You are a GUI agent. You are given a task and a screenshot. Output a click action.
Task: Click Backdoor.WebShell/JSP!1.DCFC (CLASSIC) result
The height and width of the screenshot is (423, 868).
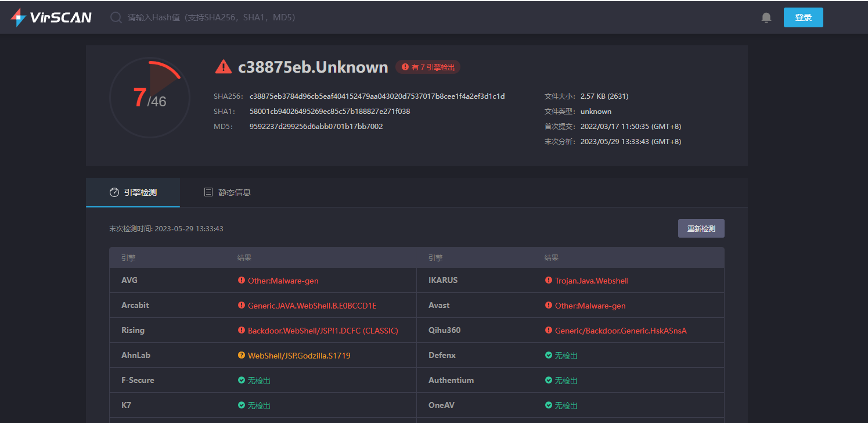[323, 330]
